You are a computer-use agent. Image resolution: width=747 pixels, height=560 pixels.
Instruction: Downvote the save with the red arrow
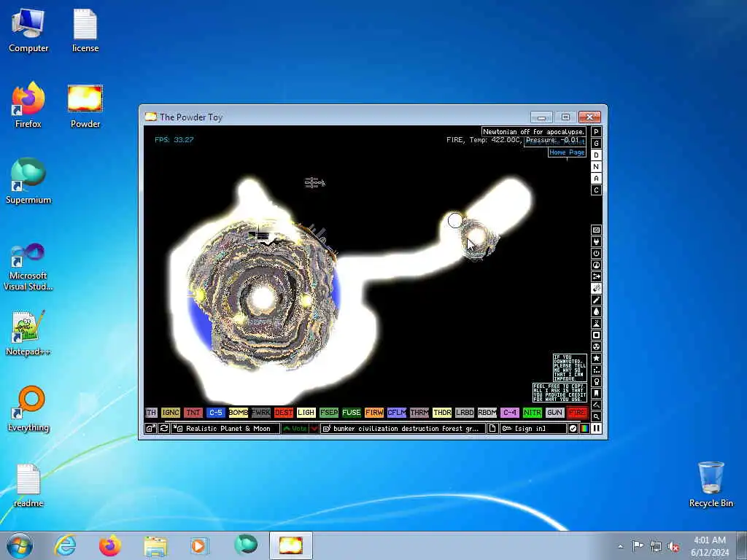[314, 429]
